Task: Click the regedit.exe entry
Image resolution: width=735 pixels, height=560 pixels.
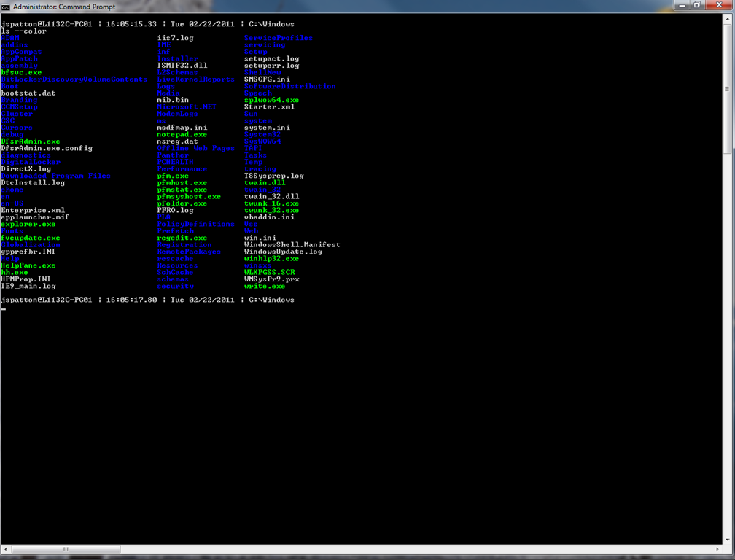Action: pyautogui.click(x=182, y=238)
